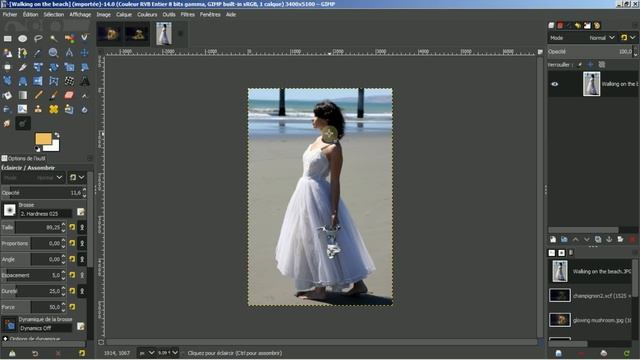640x360 pixels.
Task: Toggle lock pixels in Layers panel
Action: 579,64
